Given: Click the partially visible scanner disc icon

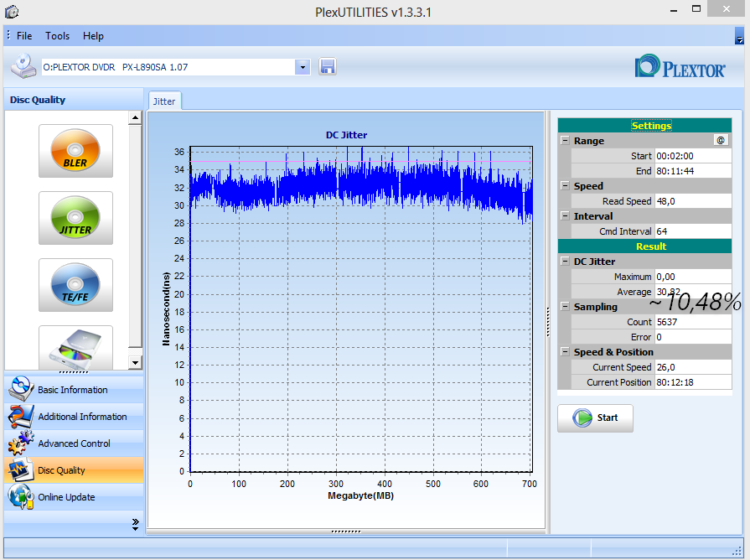Looking at the screenshot, I should 75,347.
